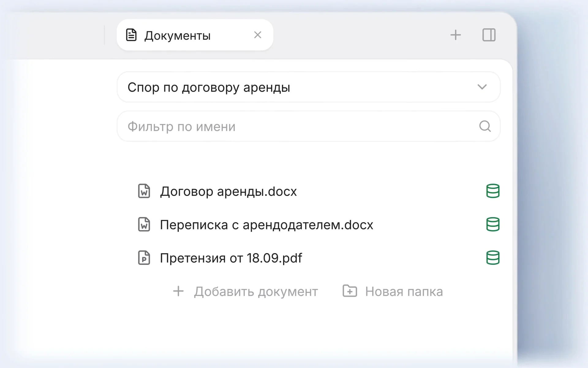Click Word file icon of Договор аренды.docx
Screen dimensions: 588x368
tap(144, 191)
